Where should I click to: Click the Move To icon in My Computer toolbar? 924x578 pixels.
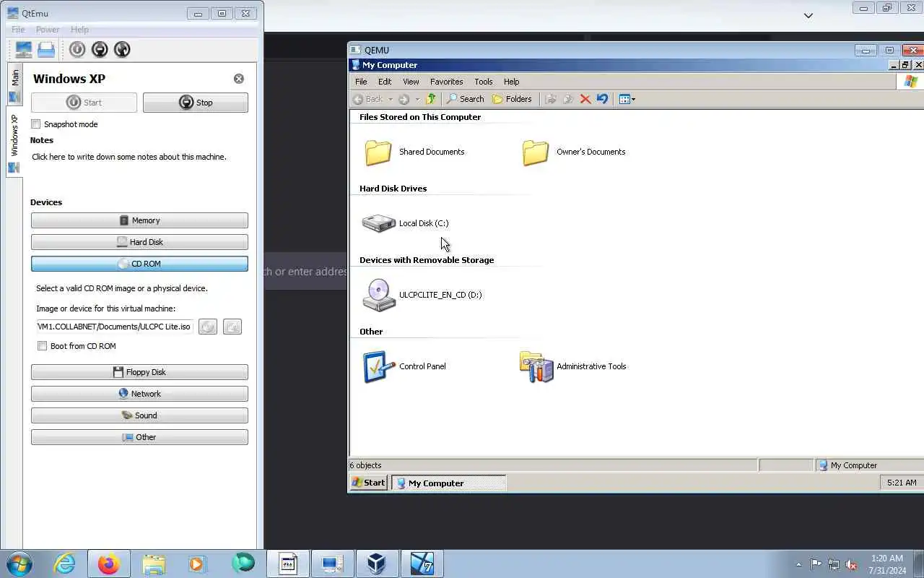[551, 99]
